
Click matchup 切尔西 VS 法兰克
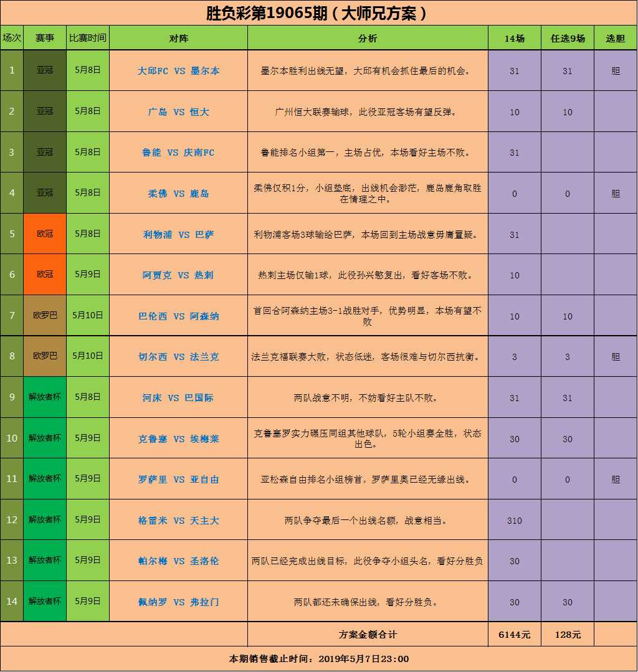(178, 357)
